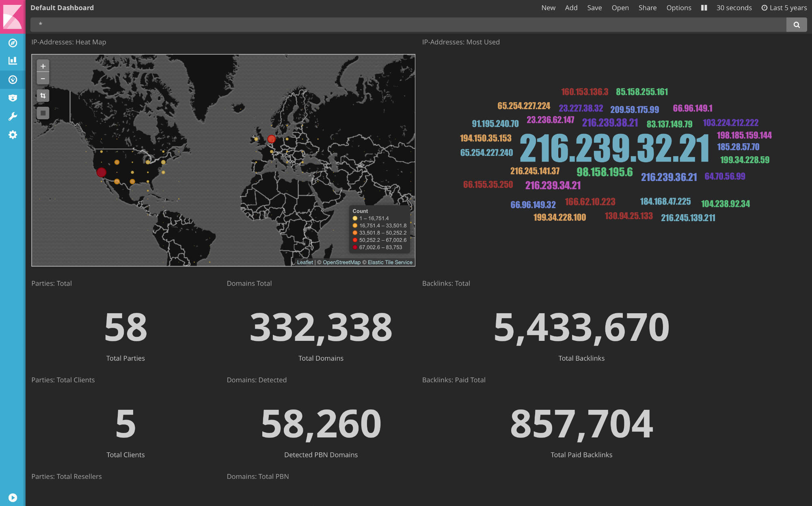Focus the query search bar
This screenshot has height=506, width=812.
click(408, 25)
